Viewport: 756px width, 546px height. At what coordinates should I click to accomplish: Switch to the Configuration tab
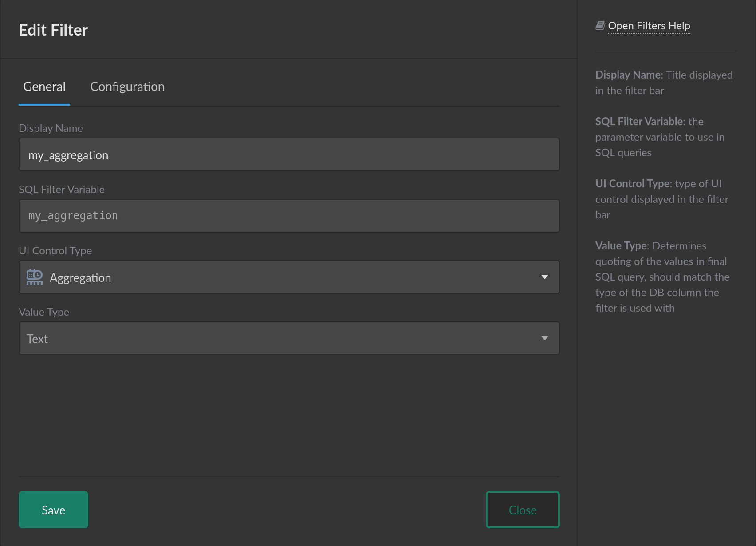pos(127,87)
